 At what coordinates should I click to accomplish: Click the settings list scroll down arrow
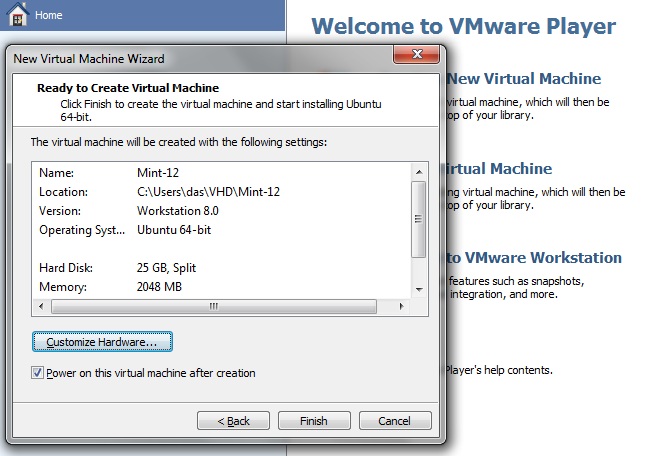click(x=419, y=290)
